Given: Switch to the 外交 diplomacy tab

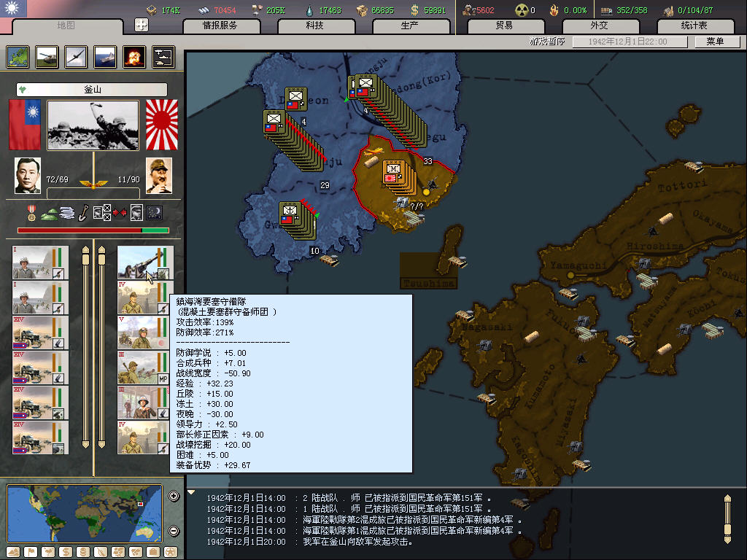Looking at the screenshot, I should point(599,26).
